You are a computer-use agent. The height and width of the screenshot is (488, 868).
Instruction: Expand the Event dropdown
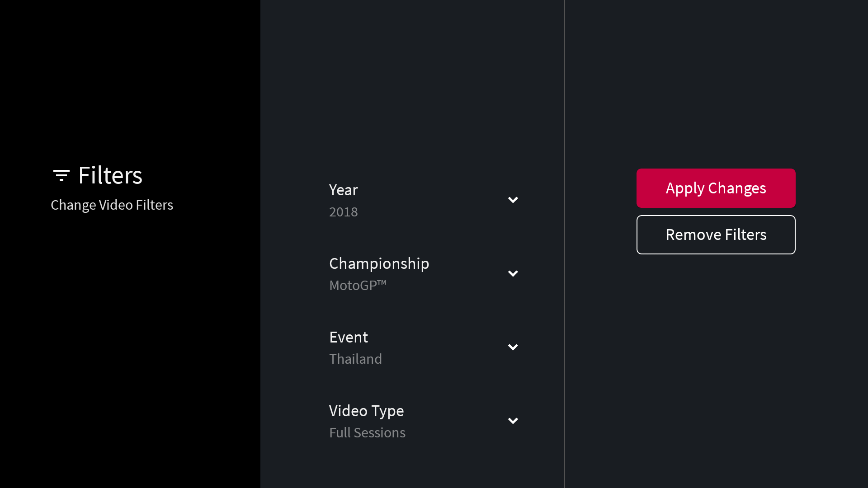point(513,347)
